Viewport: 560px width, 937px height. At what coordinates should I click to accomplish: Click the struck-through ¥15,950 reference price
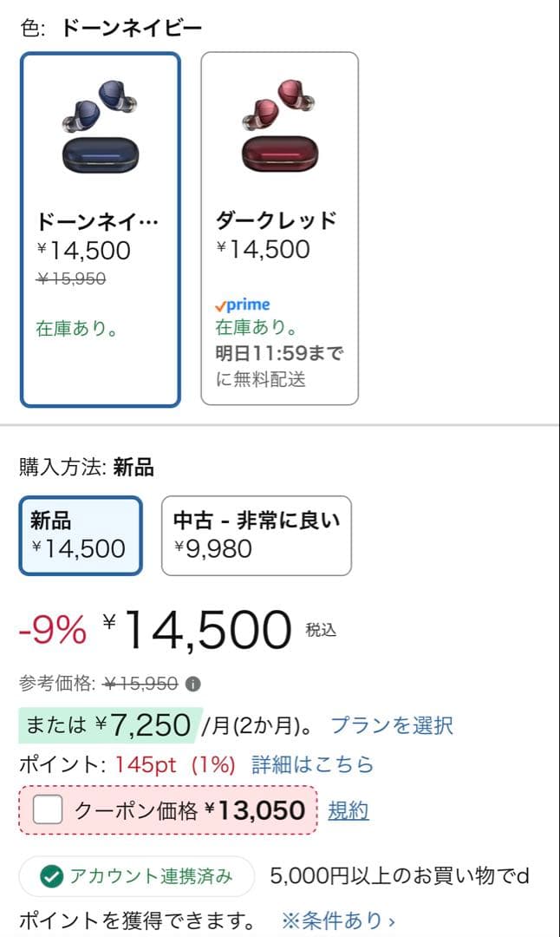tap(140, 684)
